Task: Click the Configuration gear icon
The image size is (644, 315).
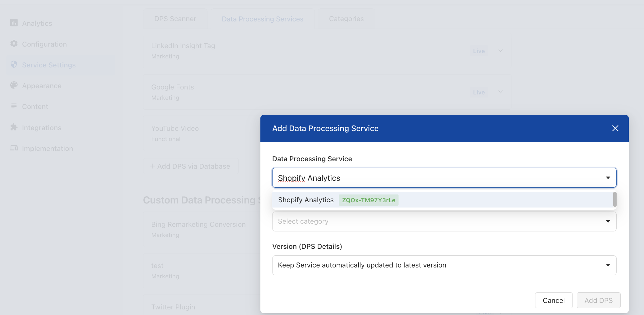Action: (x=14, y=43)
